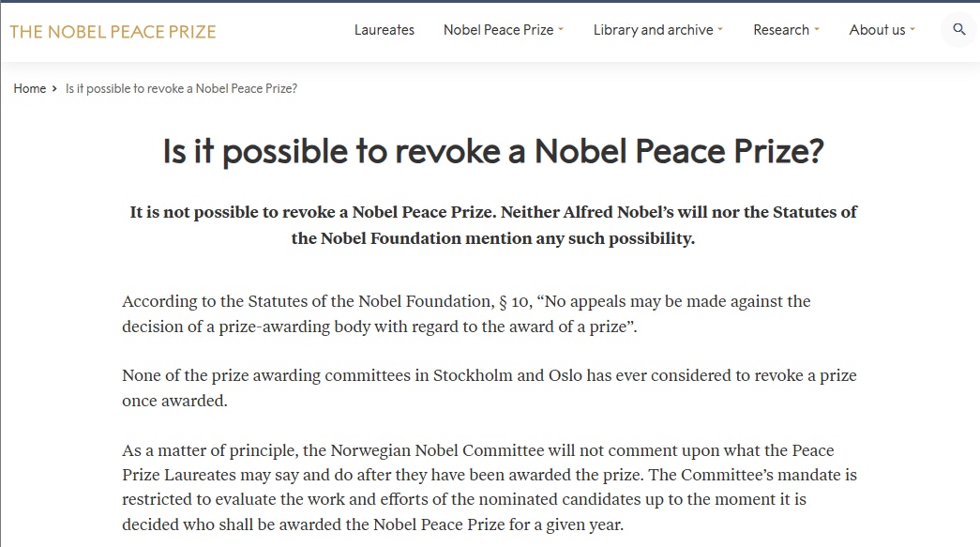This screenshot has width=980, height=547.
Task: Open the Library and archive menu
Action: 653,30
